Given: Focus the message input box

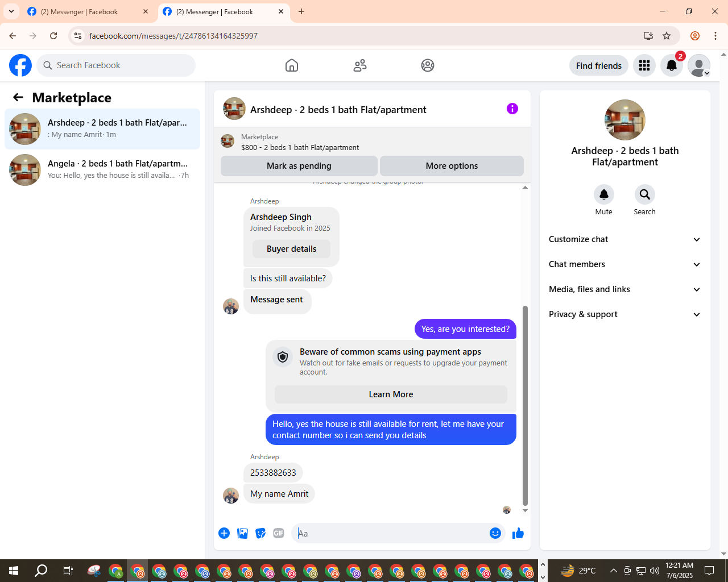Looking at the screenshot, I should point(390,533).
